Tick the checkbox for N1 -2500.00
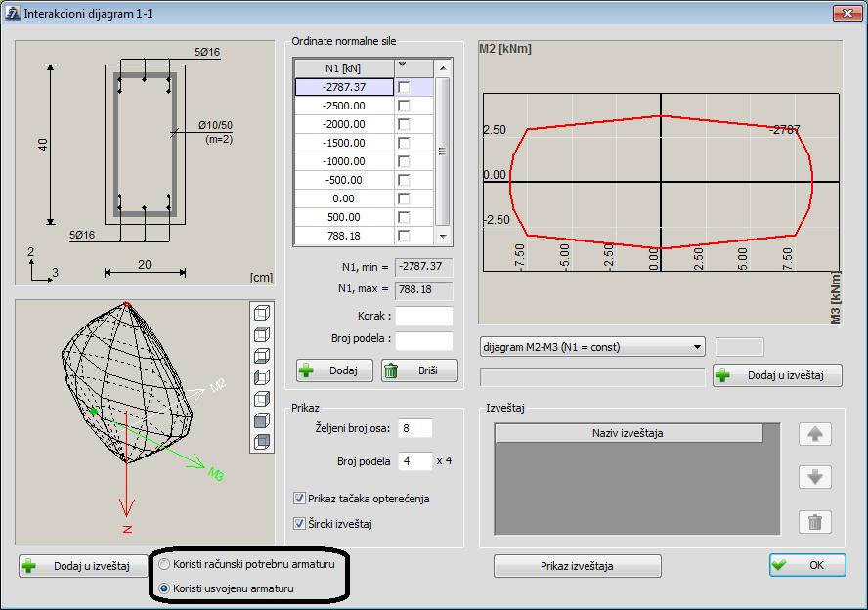This screenshot has height=610, width=868. 404,106
